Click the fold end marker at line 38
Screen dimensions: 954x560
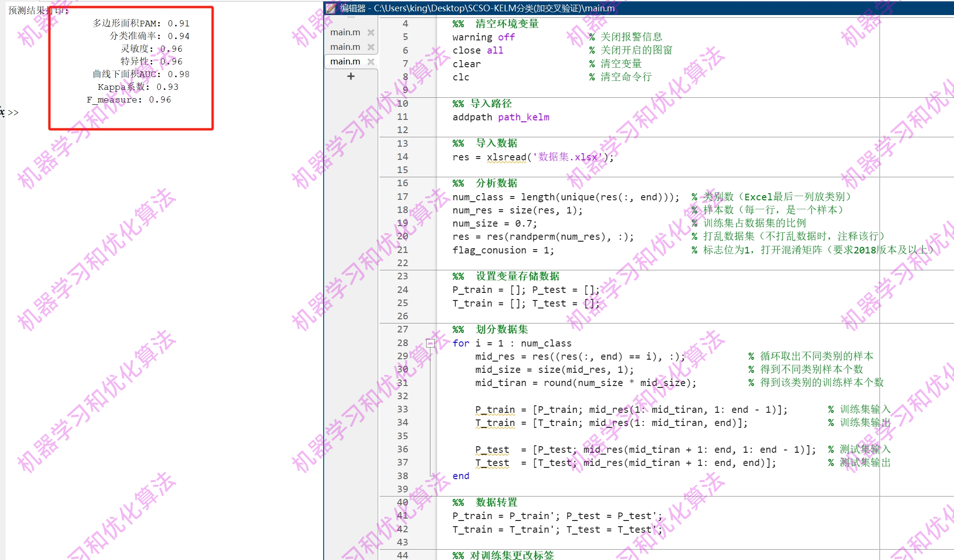(431, 475)
